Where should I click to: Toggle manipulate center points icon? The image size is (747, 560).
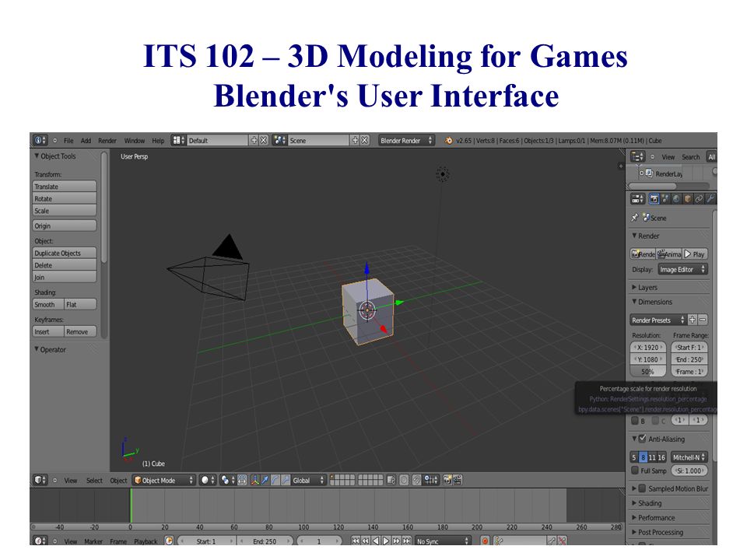coord(241,480)
